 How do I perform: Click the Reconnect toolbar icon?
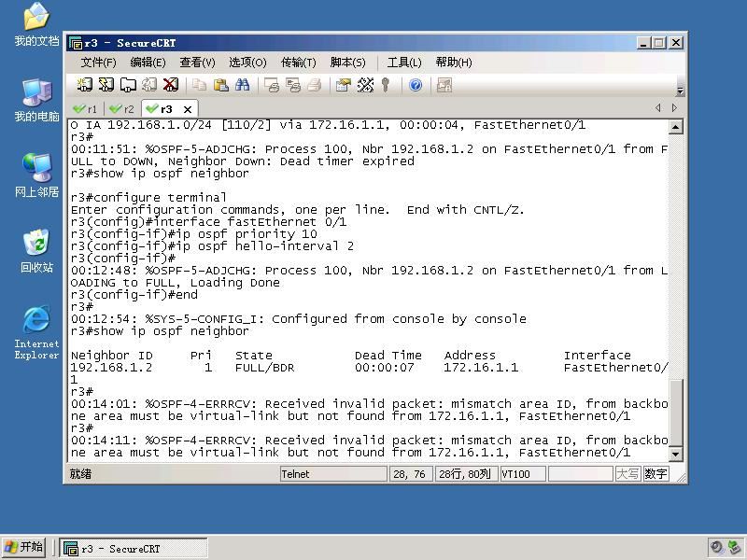click(149, 85)
